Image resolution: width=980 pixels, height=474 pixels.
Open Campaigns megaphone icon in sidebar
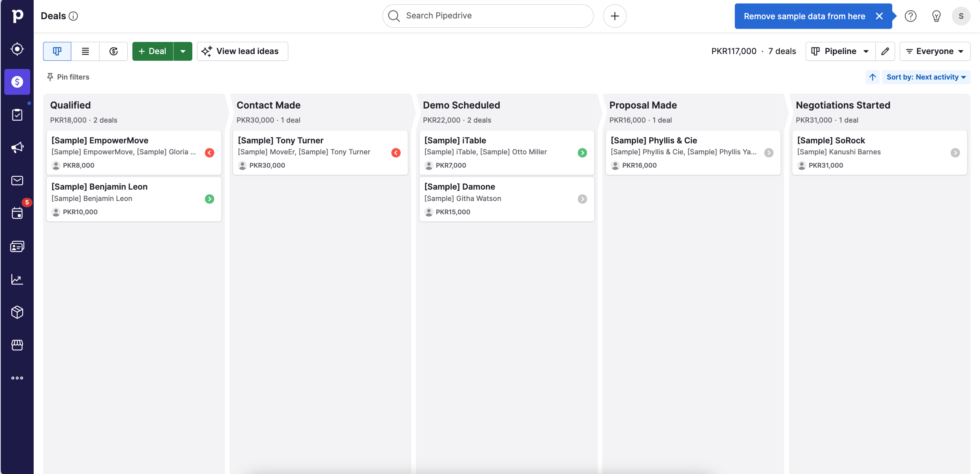tap(17, 148)
